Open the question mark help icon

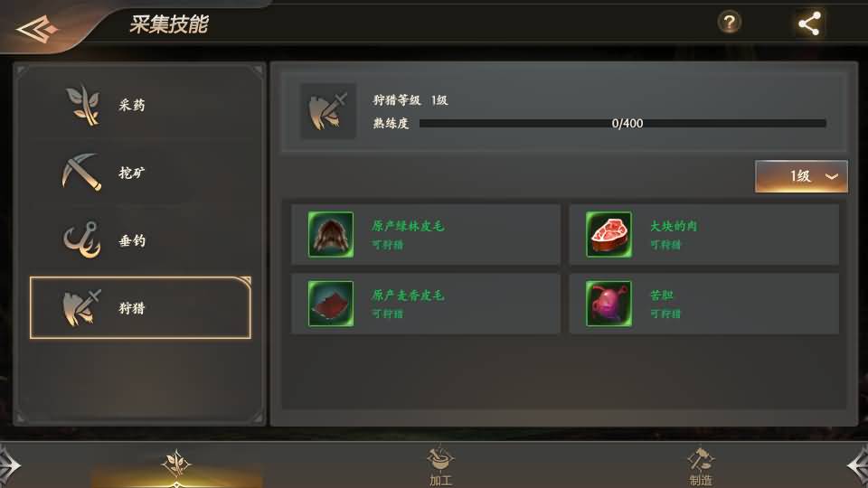(729, 23)
